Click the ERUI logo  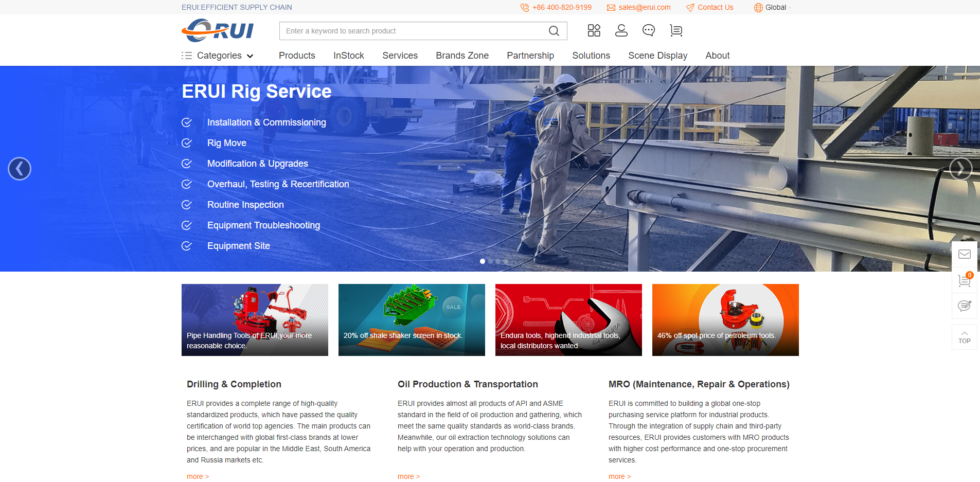coord(218,30)
